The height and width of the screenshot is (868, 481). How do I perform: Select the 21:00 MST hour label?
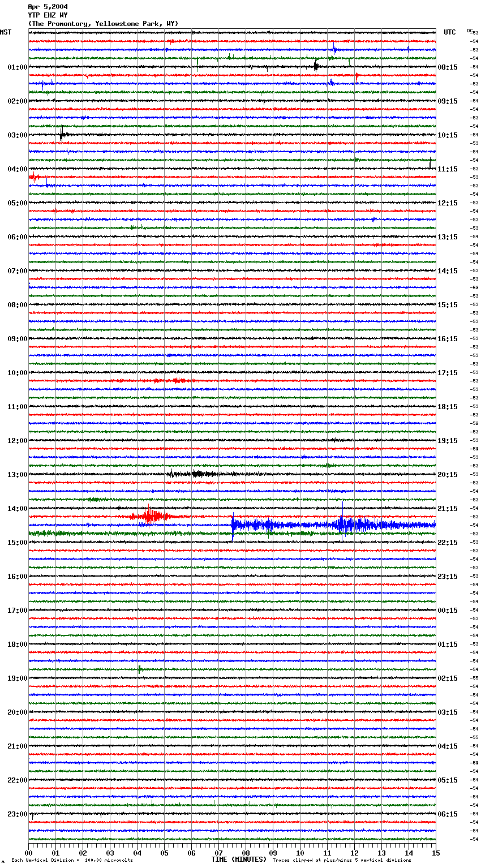point(18,746)
